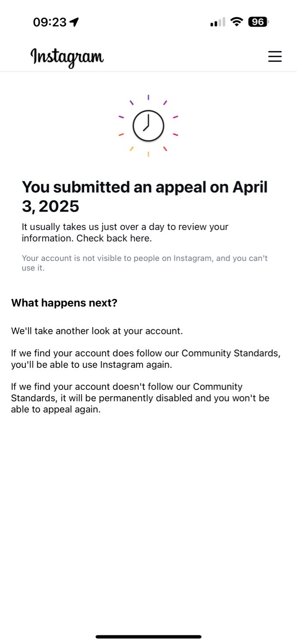Tap the Instagram logo
Image resolution: width=297 pixels, height=644 pixels.
click(x=67, y=58)
